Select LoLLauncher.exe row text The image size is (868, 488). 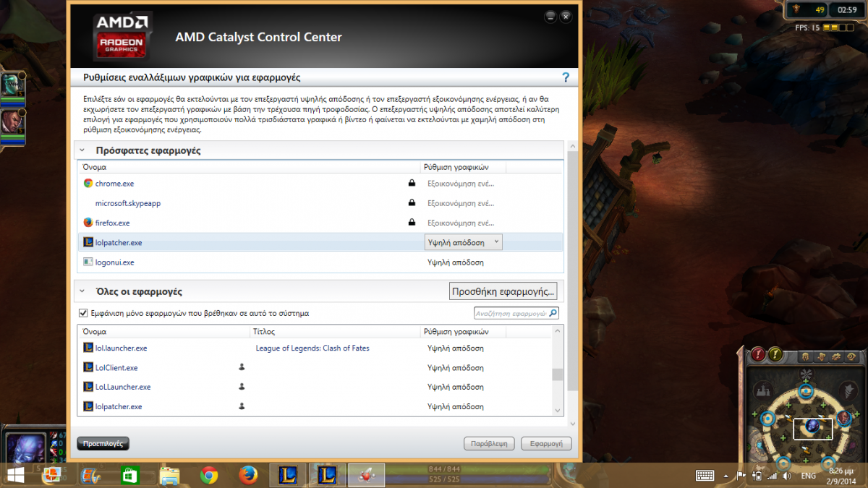tap(123, 387)
